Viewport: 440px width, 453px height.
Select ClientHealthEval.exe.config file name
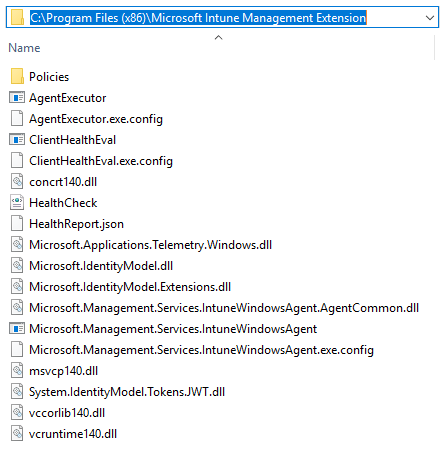[101, 161]
